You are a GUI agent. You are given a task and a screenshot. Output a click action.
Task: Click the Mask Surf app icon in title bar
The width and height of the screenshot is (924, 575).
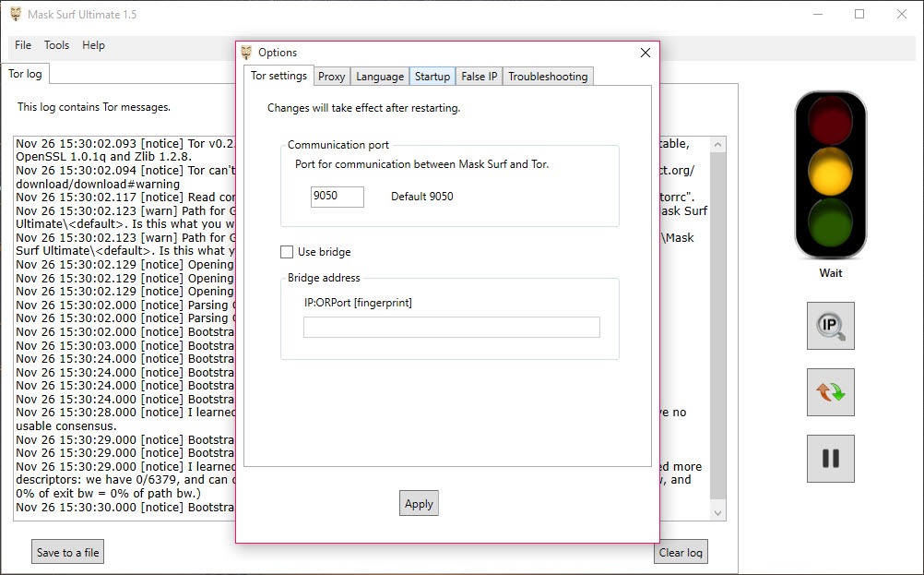(x=16, y=14)
